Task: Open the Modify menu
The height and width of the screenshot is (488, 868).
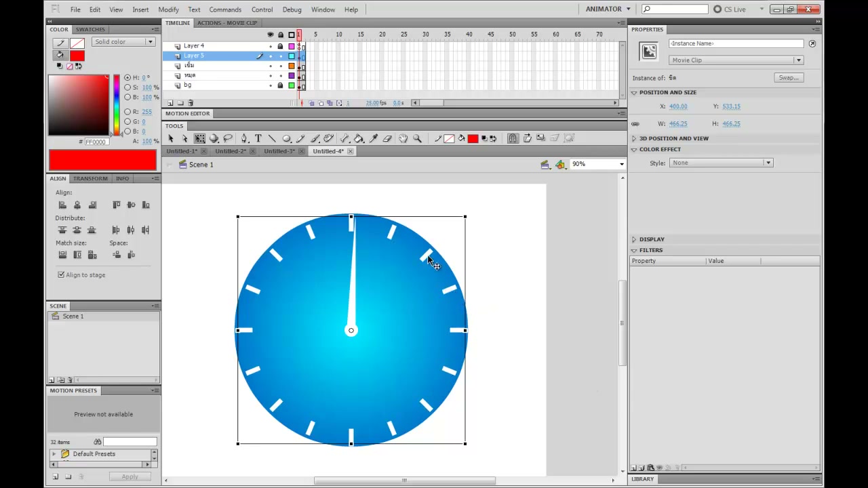Action: [168, 9]
